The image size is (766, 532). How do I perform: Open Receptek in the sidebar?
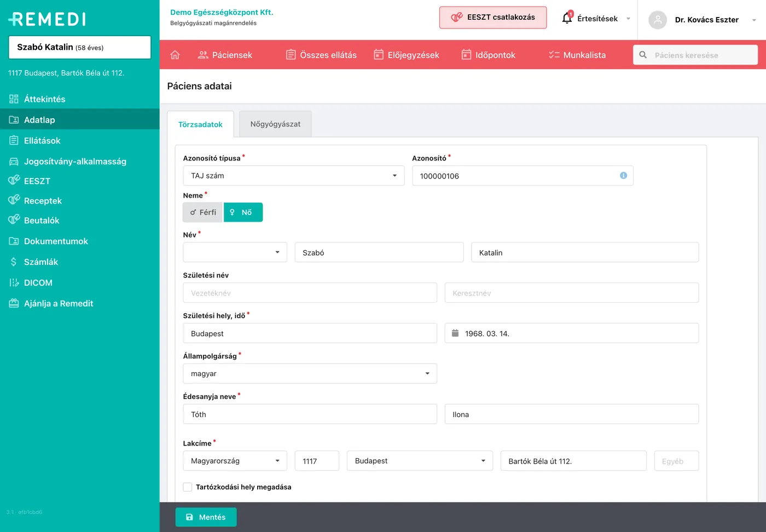(80, 201)
